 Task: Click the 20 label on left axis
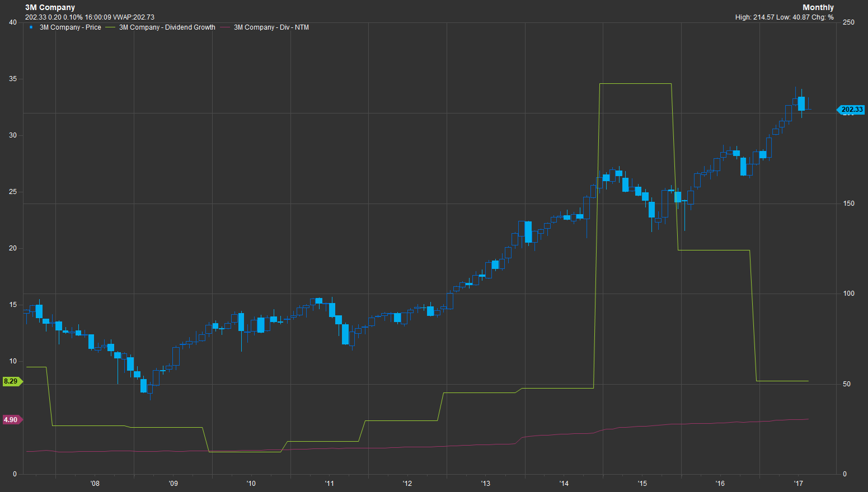[13, 248]
